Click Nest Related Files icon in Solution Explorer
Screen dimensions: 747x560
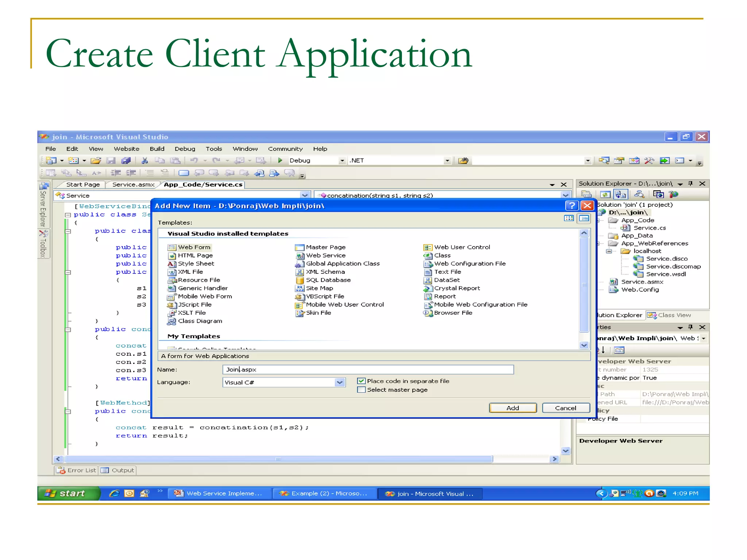coord(621,194)
